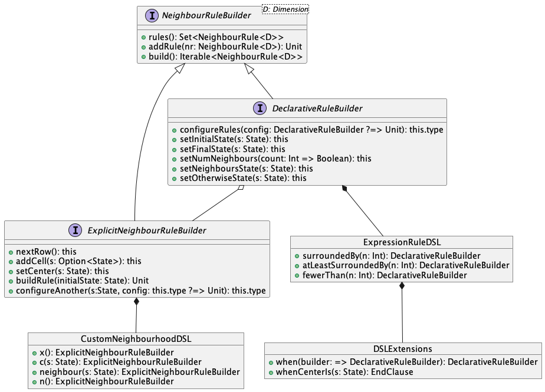Toggle the visibility marker beside addRule method

coord(143,47)
